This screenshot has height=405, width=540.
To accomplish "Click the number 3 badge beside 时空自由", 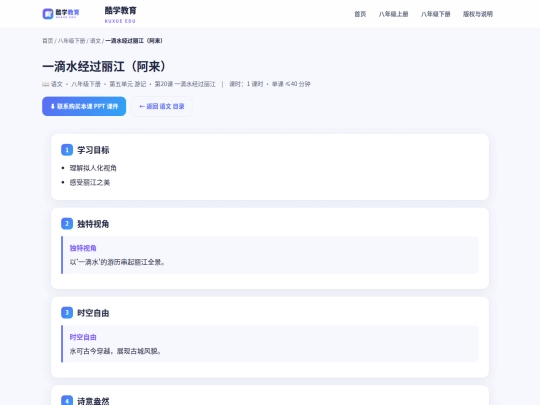I will tap(67, 313).
